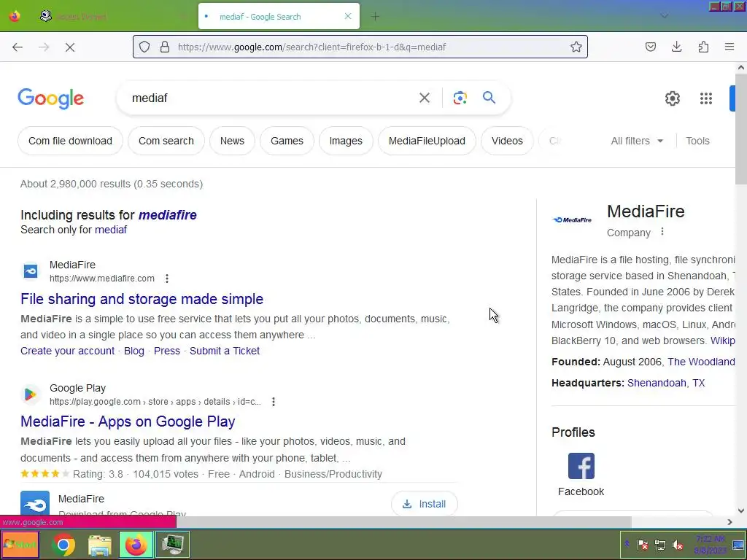Viewport: 747px width, 560px height.
Task: Close the mediaf Google Search tab
Action: (x=348, y=16)
